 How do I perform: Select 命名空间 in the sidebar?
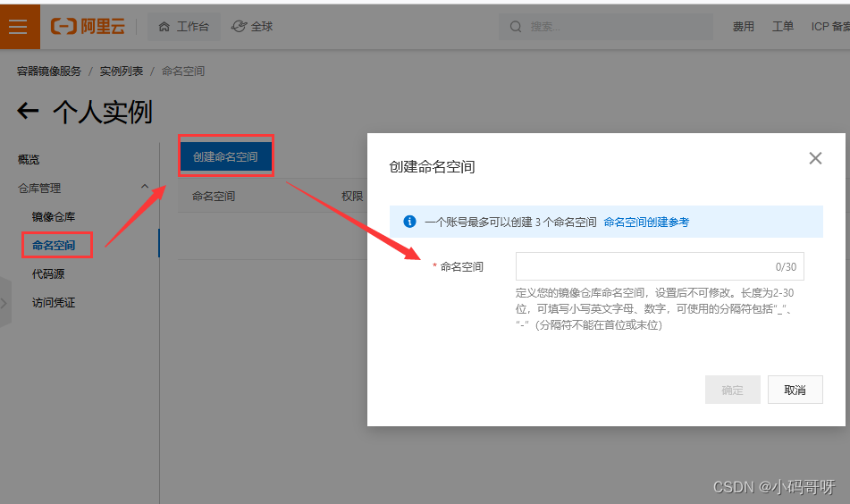click(x=54, y=246)
